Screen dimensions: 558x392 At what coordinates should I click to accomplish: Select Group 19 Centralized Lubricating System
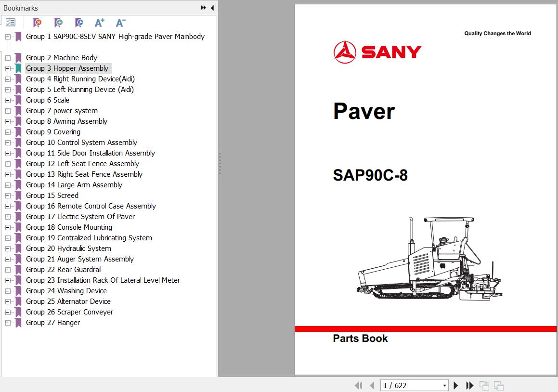89,238
